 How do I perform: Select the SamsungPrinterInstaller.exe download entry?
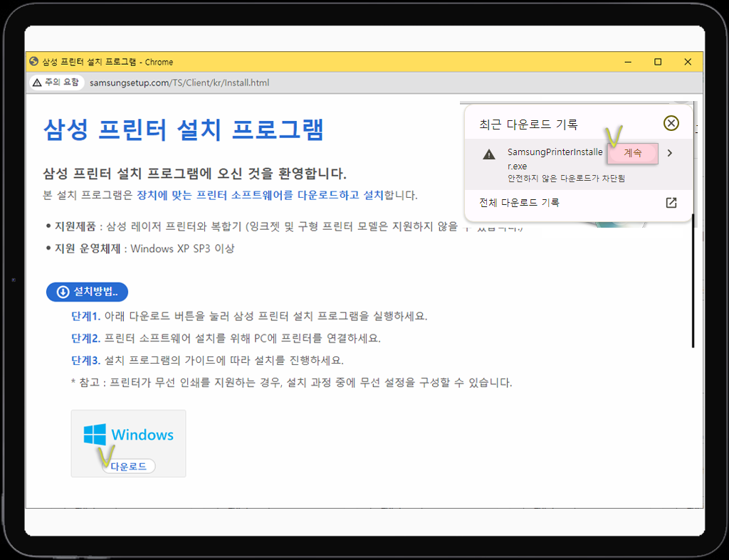click(548, 152)
